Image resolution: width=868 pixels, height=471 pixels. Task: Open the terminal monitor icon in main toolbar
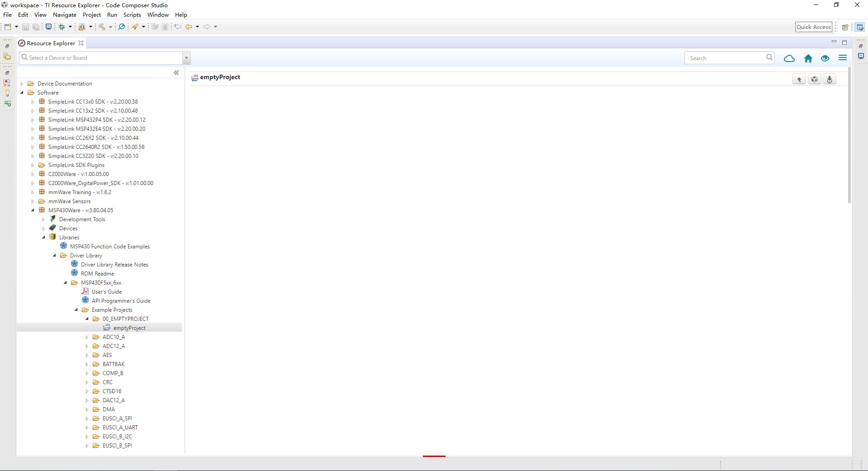click(48, 27)
